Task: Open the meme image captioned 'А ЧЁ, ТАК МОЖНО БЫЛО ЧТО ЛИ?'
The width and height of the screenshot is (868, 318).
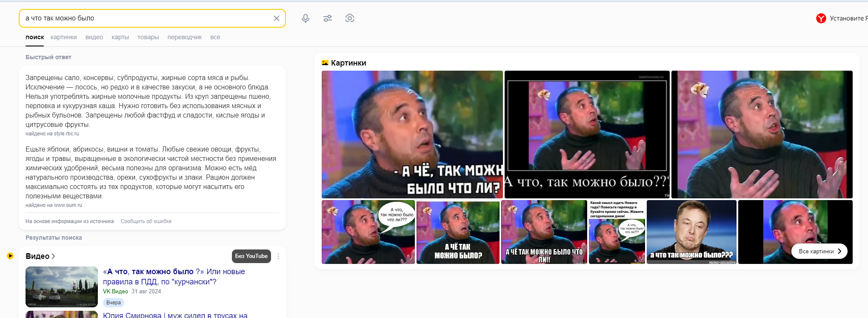Action: 412,135
